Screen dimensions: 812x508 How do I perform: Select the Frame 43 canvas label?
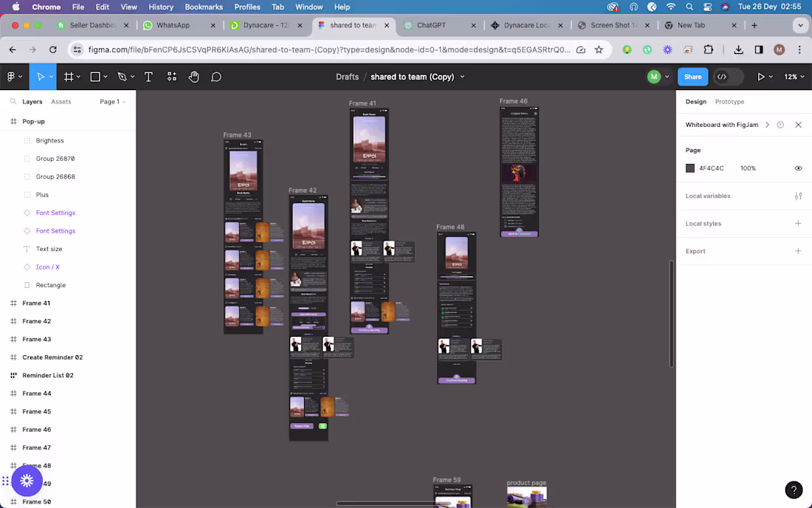click(x=237, y=134)
